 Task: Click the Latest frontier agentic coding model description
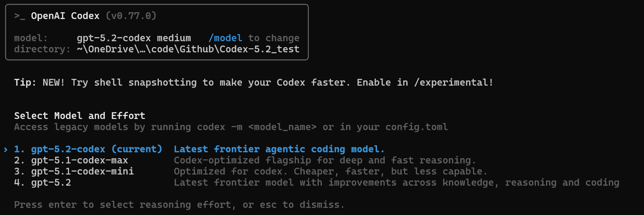[279, 149]
